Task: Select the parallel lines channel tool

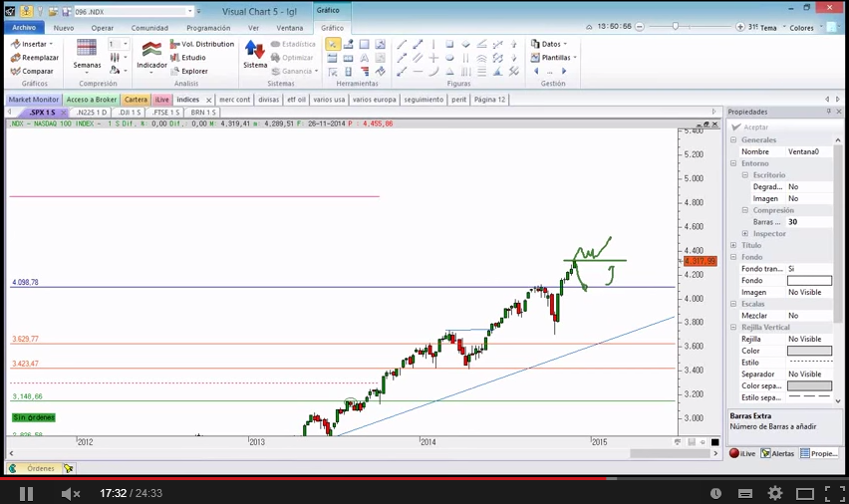Action: pyautogui.click(x=418, y=58)
